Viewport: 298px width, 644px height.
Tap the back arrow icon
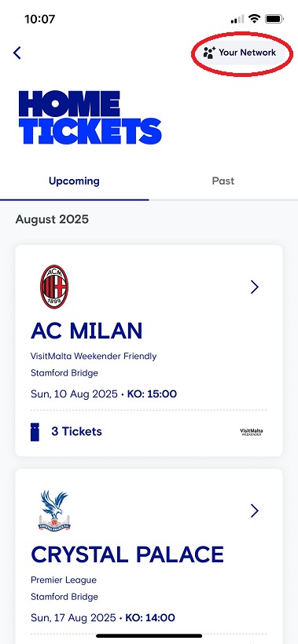coord(17,53)
